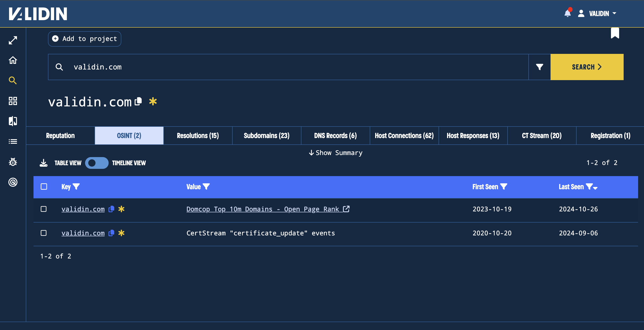Image resolution: width=644 pixels, height=330 pixels.
Task: Open Domcop Top 10m Domains link
Action: click(268, 209)
